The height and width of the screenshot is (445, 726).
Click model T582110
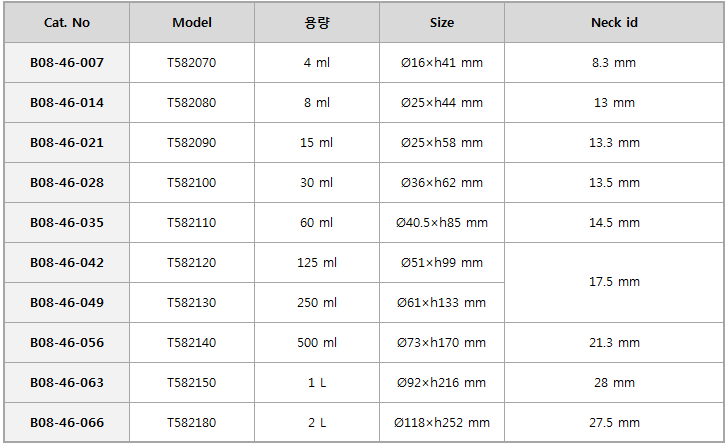pyautogui.click(x=192, y=222)
